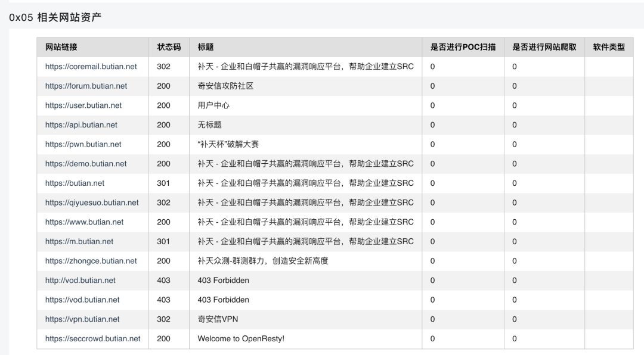Select the title in the coremail.butian.net row
This screenshot has width=644, height=355.
coord(305,67)
